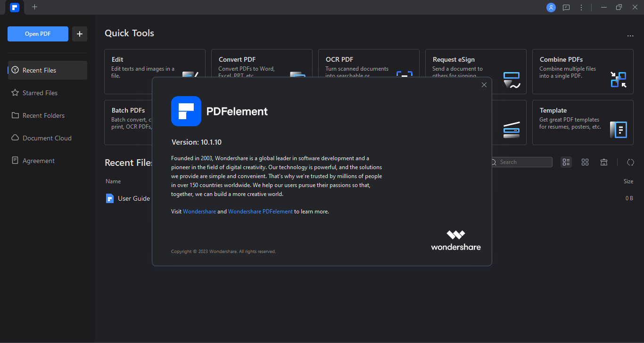This screenshot has height=343, width=644.
Task: Click the OCR PDF scan icon
Action: [x=405, y=74]
